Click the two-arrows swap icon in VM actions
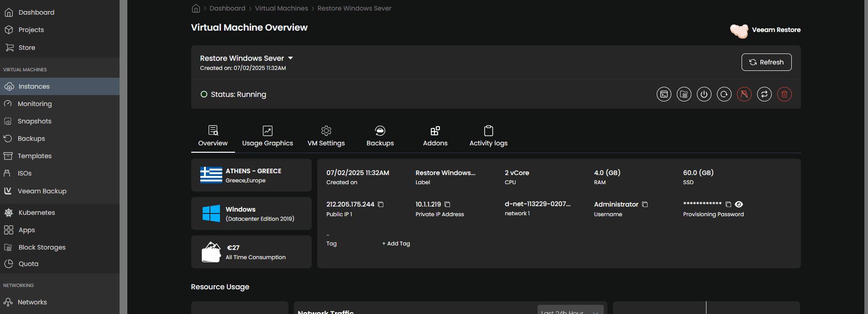The image size is (868, 314). click(764, 94)
